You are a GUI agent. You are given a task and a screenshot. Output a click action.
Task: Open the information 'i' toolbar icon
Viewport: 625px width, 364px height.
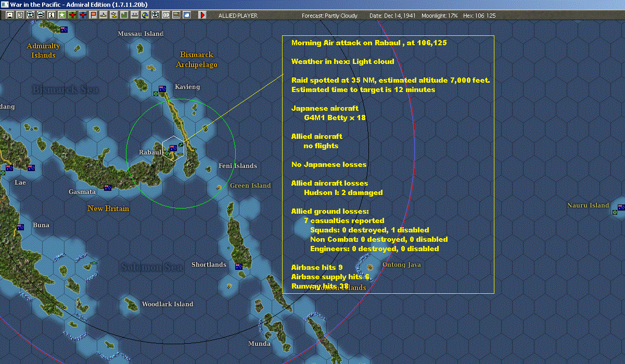point(52,16)
